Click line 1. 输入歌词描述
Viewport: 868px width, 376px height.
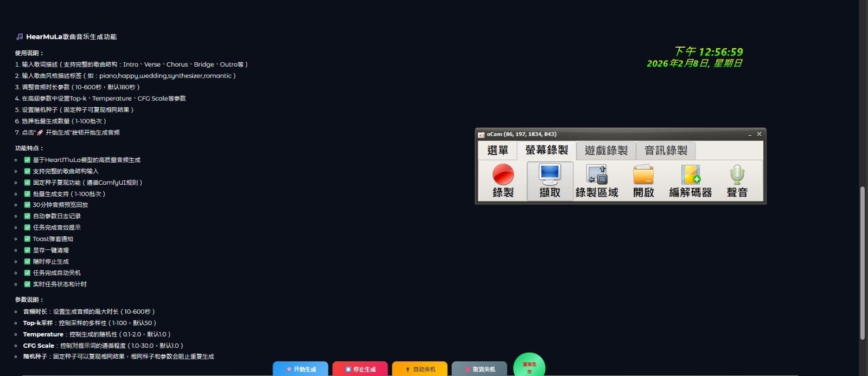pos(131,64)
